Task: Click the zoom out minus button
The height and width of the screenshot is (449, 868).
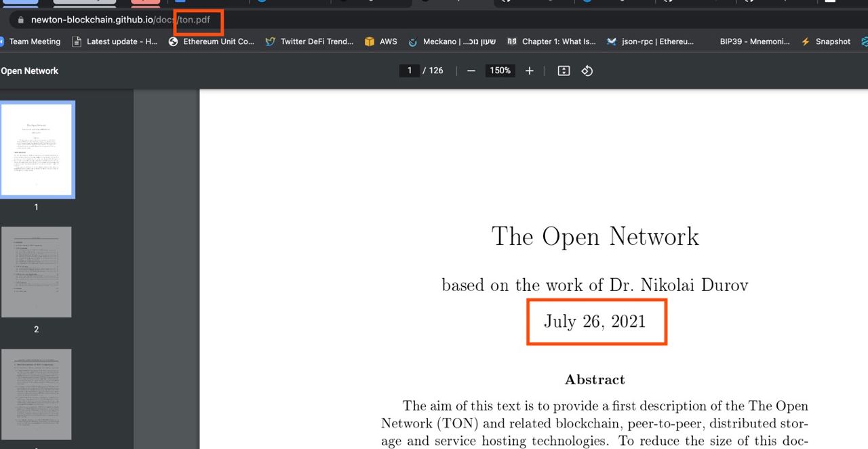Action: (x=471, y=71)
